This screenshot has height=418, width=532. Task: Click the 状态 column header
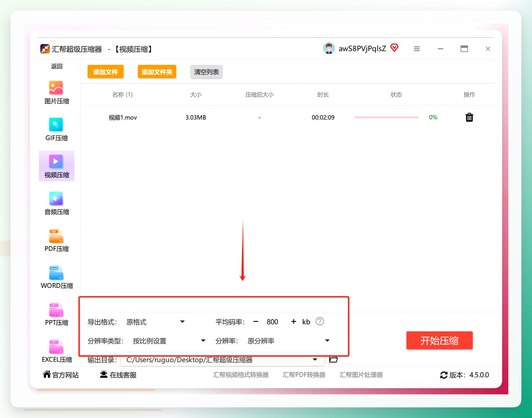[x=396, y=95]
